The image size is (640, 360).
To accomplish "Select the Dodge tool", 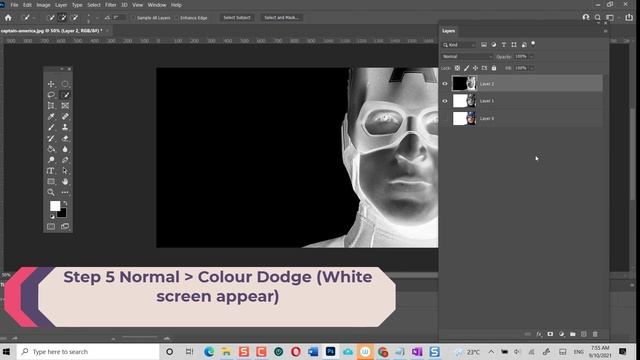I will click(51, 160).
